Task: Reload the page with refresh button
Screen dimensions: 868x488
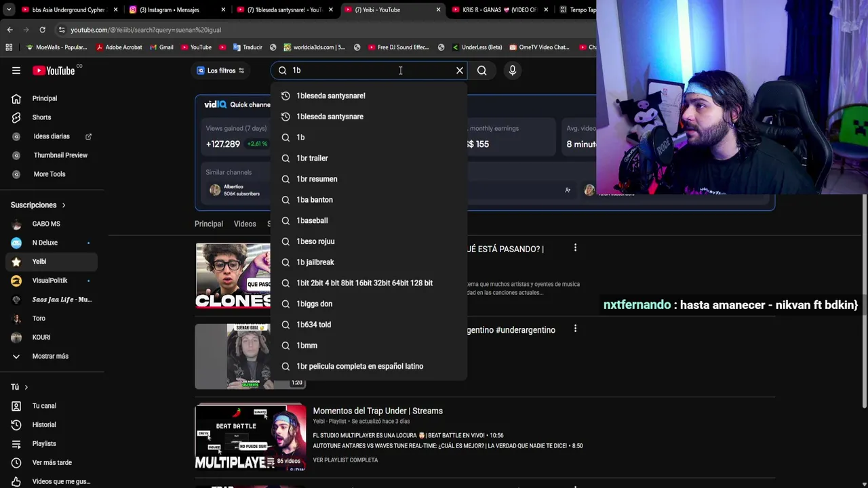Action: (x=42, y=30)
